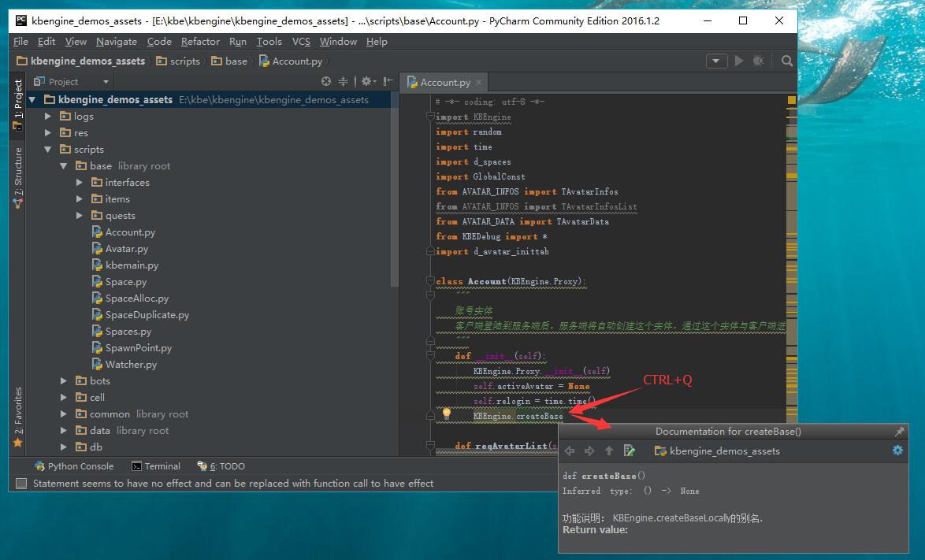925x560 pixels.
Task: Fold the def __init__ method
Action: [x=431, y=355]
